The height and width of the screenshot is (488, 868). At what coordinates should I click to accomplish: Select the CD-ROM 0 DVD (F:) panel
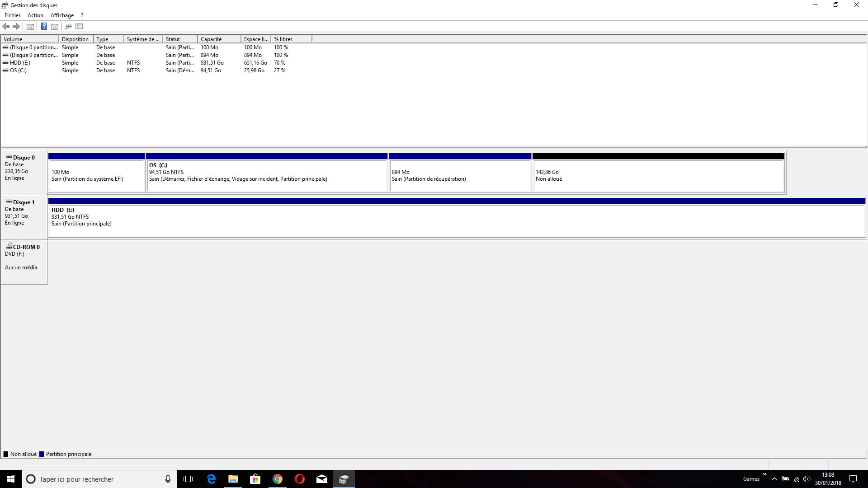24,262
